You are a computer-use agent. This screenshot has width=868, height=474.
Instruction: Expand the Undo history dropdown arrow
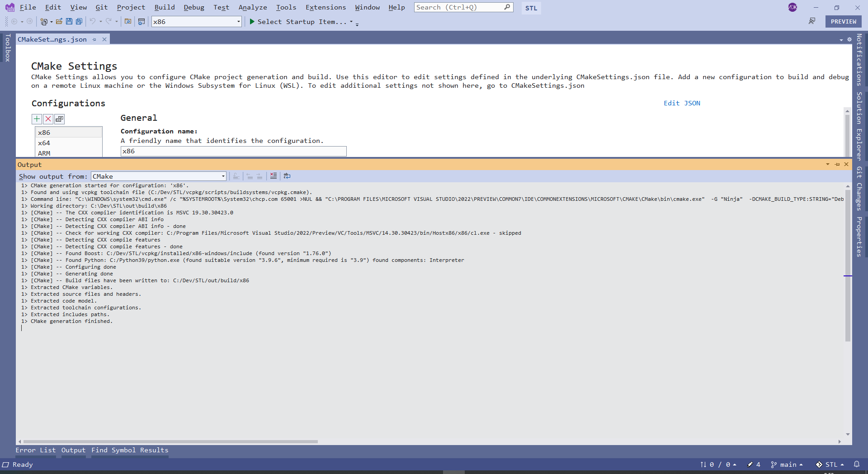click(100, 21)
